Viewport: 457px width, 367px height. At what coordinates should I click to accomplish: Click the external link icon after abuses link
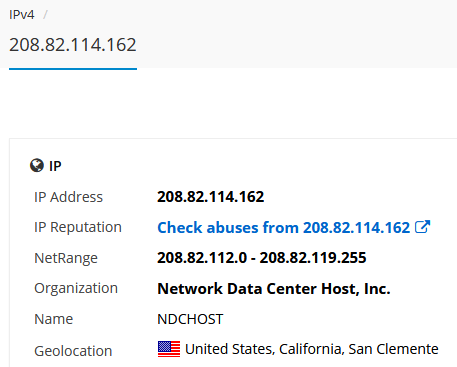click(422, 227)
